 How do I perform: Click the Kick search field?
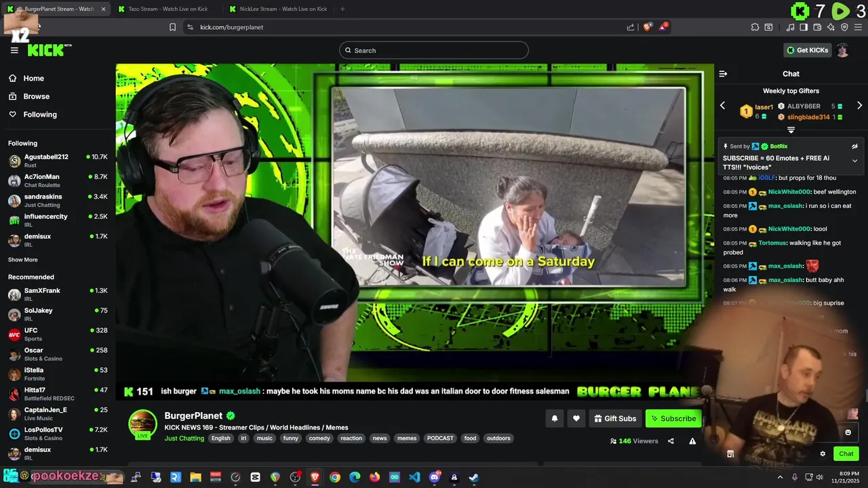tap(434, 50)
